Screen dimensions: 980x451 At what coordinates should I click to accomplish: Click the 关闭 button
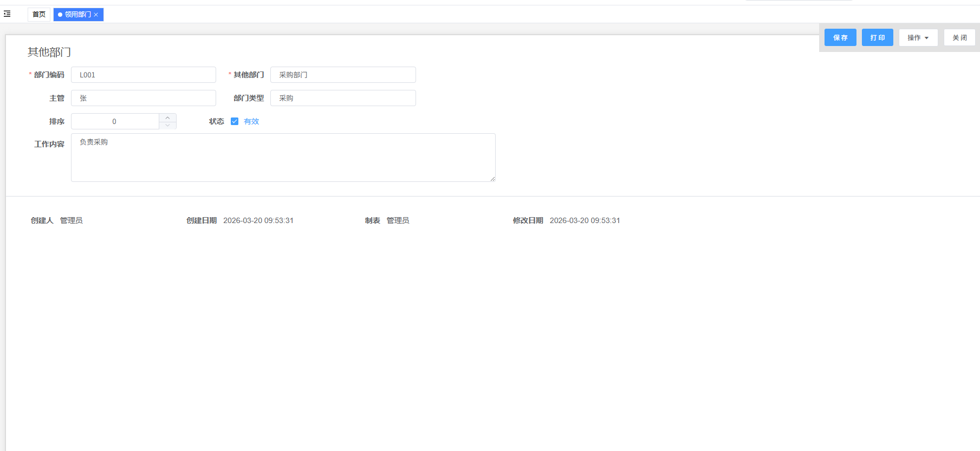coord(959,37)
